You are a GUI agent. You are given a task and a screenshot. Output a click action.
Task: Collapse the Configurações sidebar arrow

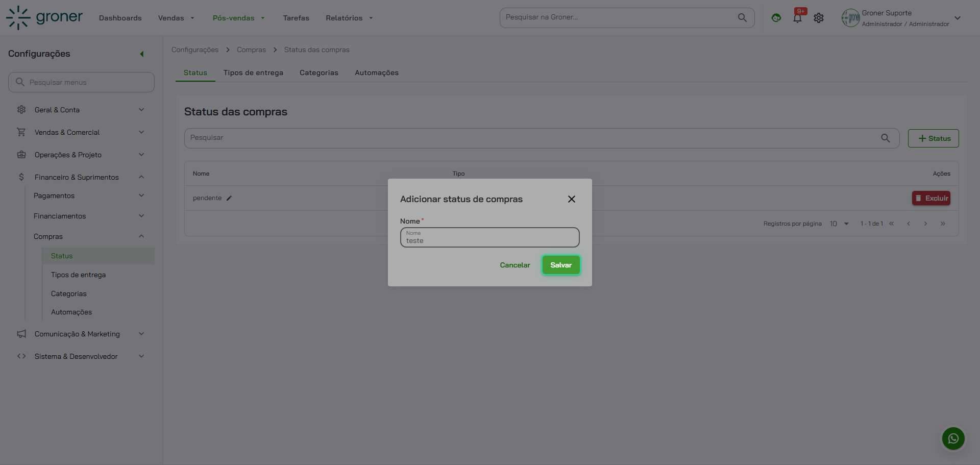click(x=142, y=54)
